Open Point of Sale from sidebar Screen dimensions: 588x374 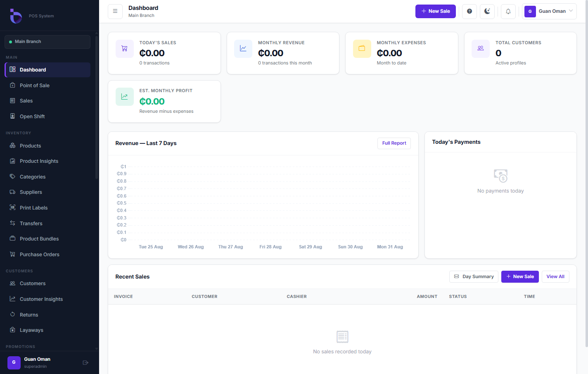[47, 86]
